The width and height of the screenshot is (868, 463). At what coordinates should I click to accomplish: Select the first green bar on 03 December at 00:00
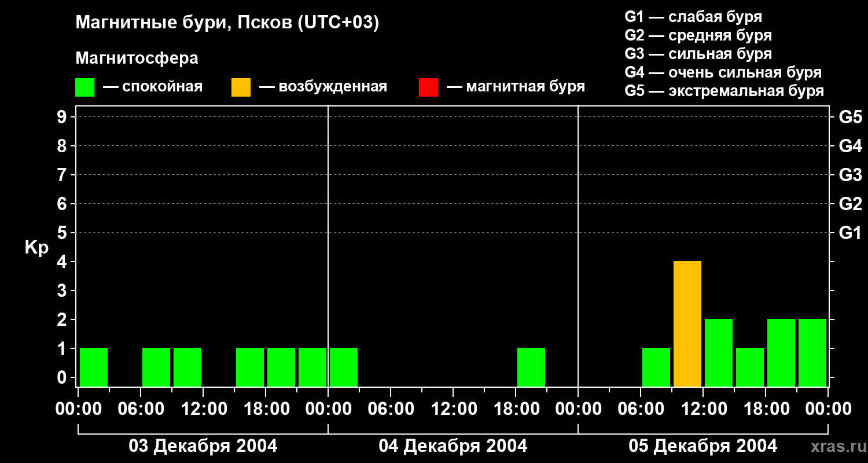94,367
